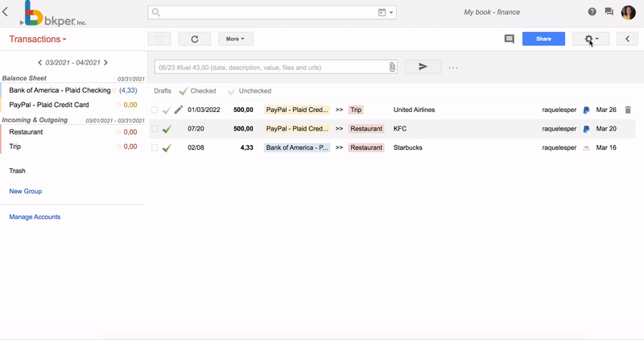Viewport: 644px width, 340px height.
Task: Open the Incoming & Outgoing group header
Action: pyautogui.click(x=35, y=119)
